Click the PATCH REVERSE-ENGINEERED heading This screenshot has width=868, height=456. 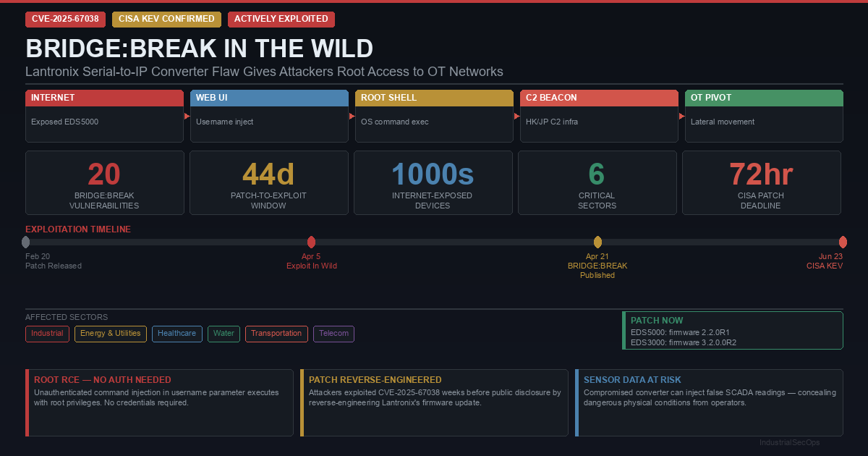tap(375, 380)
